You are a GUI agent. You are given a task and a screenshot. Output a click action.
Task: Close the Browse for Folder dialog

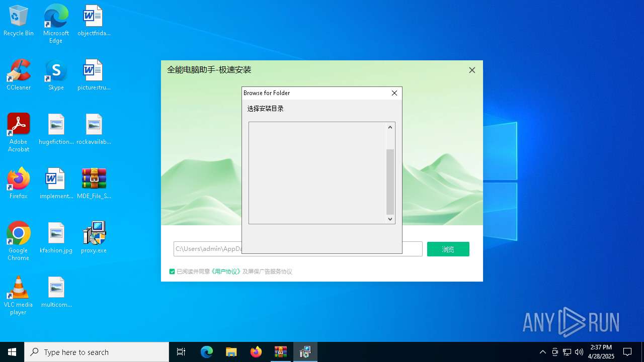coord(394,93)
